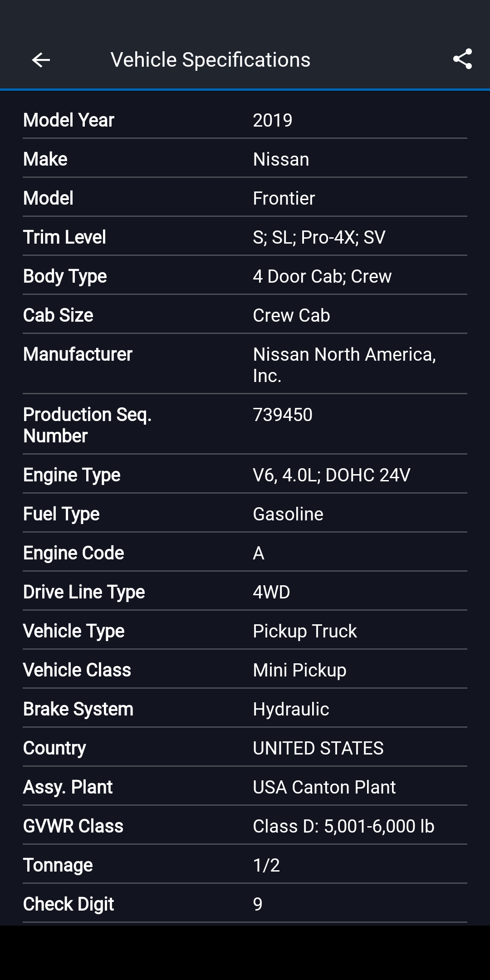Tap the Trim Level specification row

(x=245, y=236)
